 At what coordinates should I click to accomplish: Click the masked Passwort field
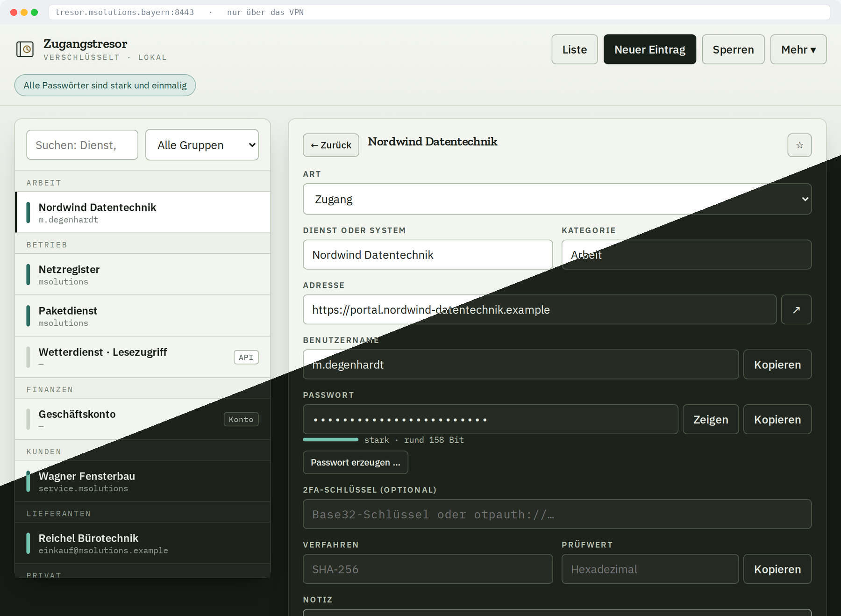[x=490, y=419]
